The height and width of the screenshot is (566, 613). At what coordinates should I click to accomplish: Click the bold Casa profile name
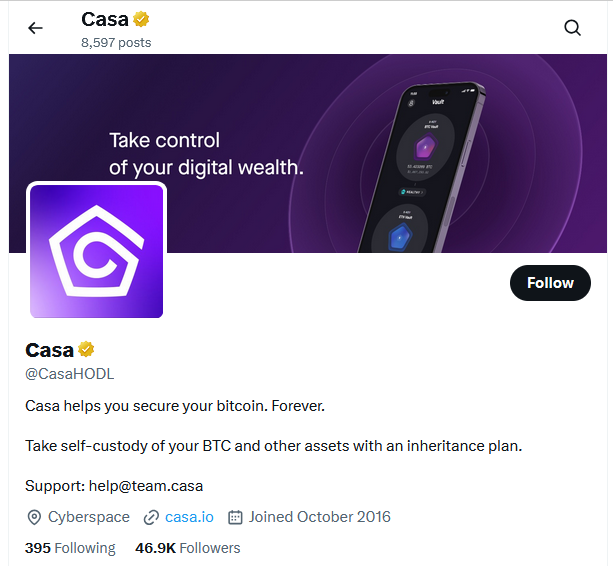(x=49, y=350)
